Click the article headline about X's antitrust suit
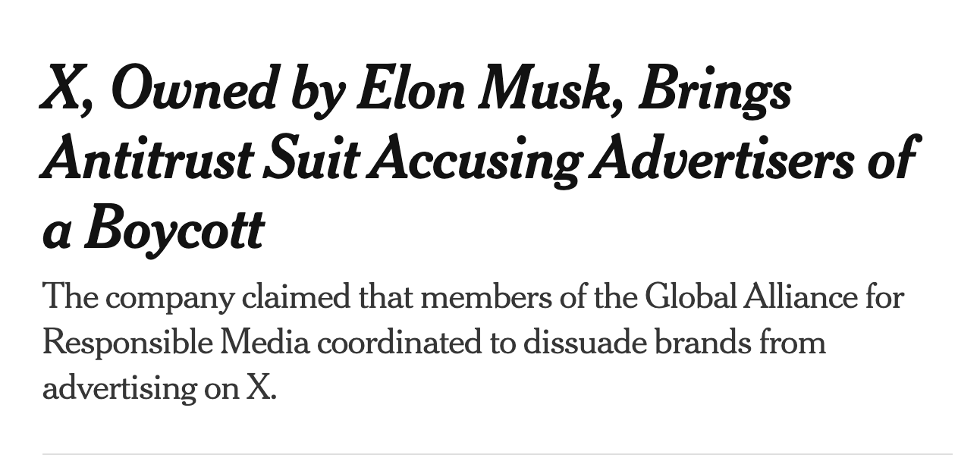 point(478,159)
